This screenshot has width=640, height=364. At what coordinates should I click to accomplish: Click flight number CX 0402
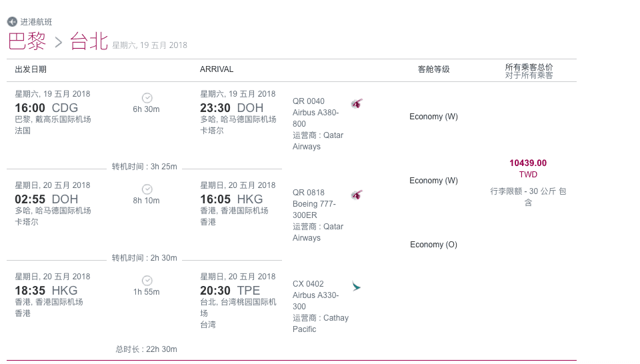coord(308,284)
